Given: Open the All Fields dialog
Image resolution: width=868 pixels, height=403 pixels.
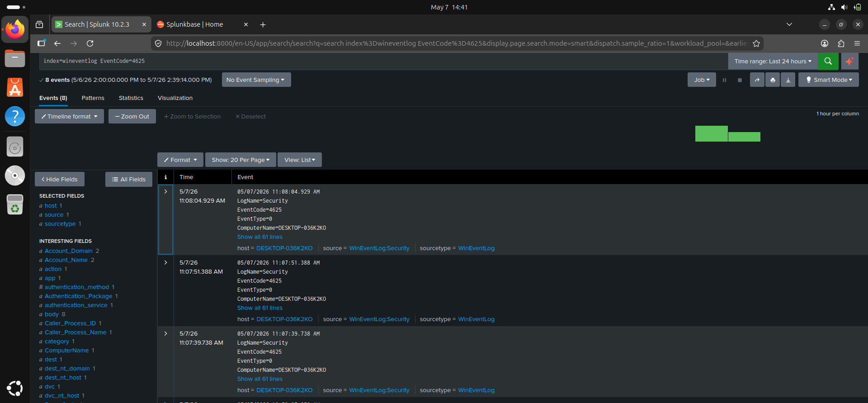Looking at the screenshot, I should [x=129, y=180].
